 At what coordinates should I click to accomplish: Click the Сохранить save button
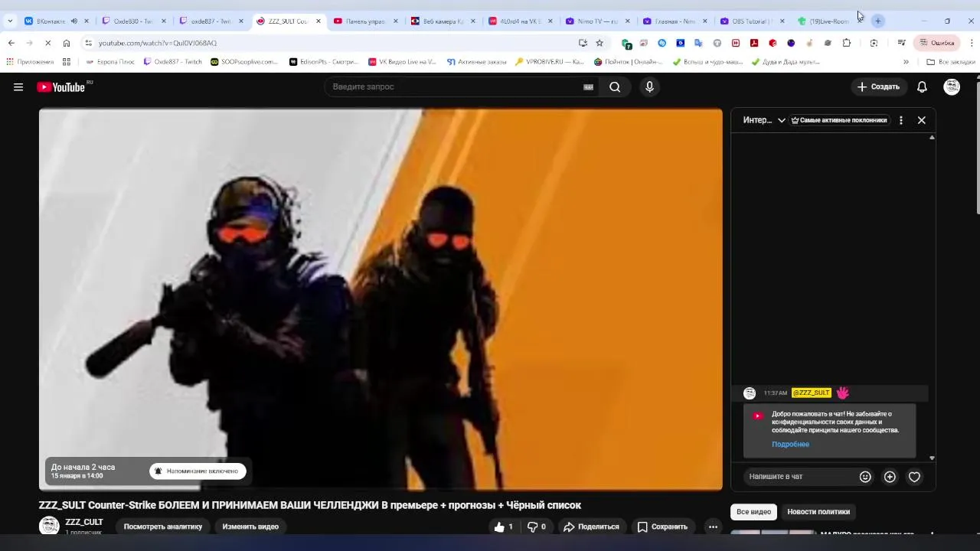pyautogui.click(x=662, y=527)
